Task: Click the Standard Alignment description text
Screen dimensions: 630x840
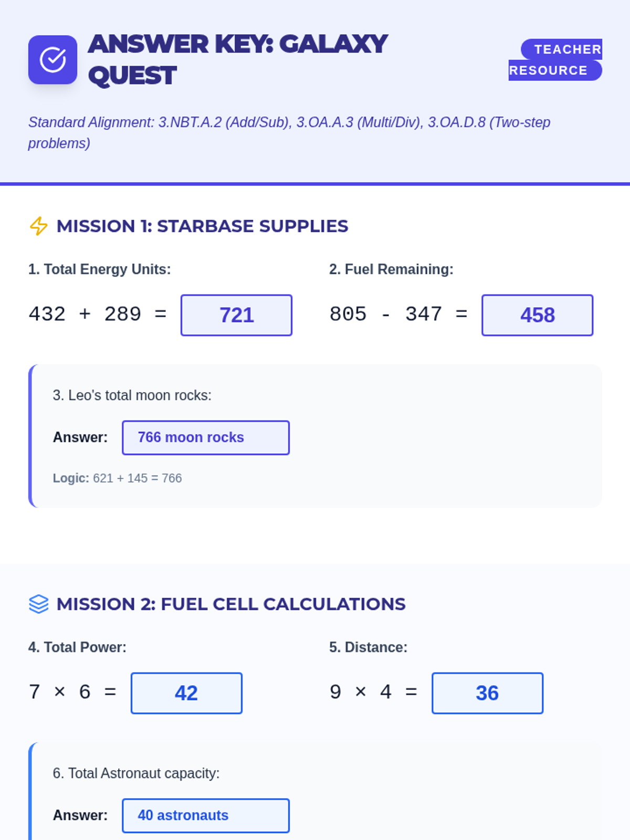Action: tap(289, 132)
